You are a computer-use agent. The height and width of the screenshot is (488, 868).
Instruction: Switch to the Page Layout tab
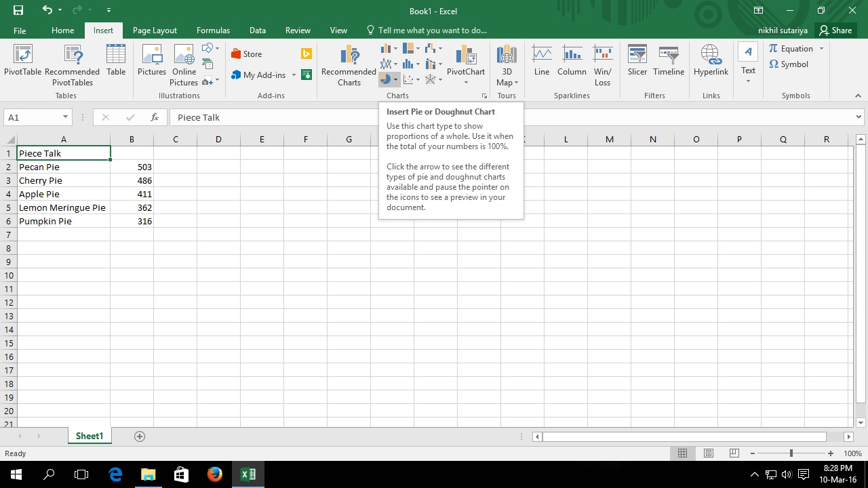pos(155,30)
